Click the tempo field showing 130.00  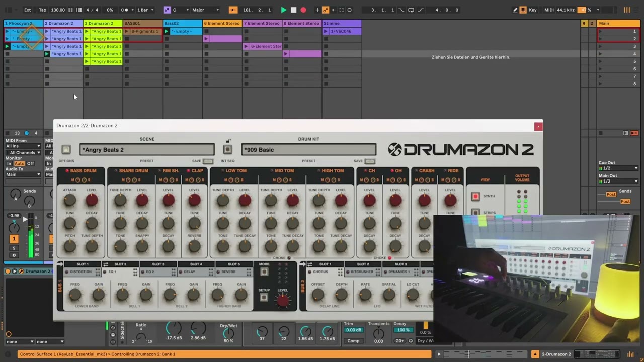tap(58, 10)
